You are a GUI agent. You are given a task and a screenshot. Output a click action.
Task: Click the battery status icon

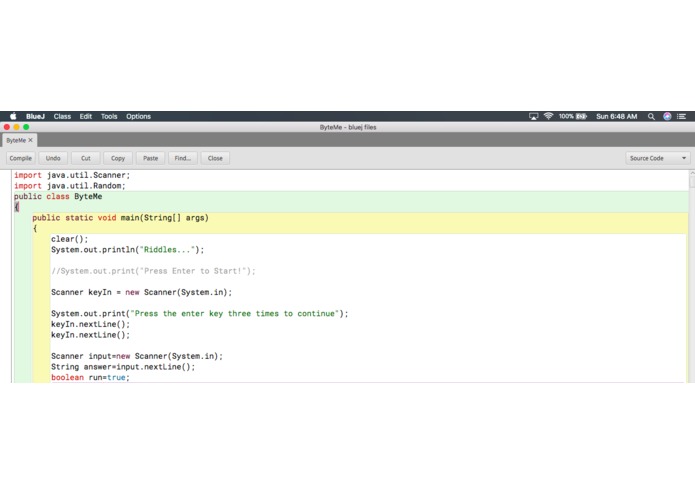(581, 116)
